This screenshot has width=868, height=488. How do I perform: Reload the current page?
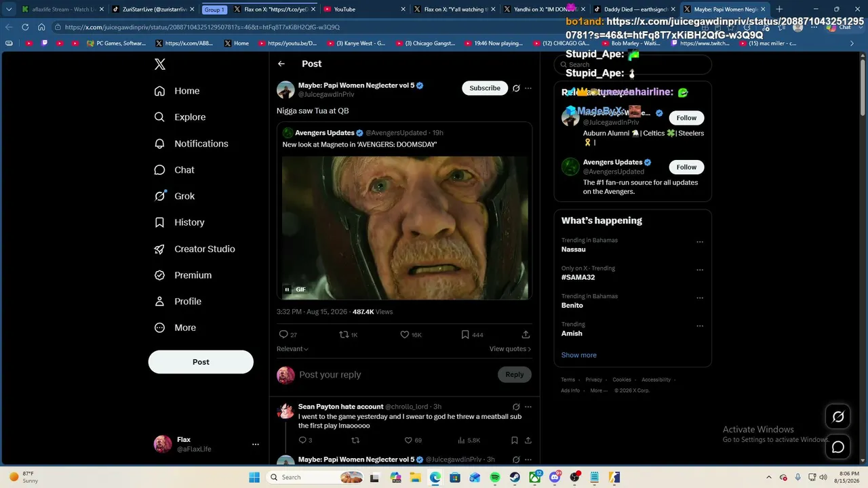pos(25,27)
